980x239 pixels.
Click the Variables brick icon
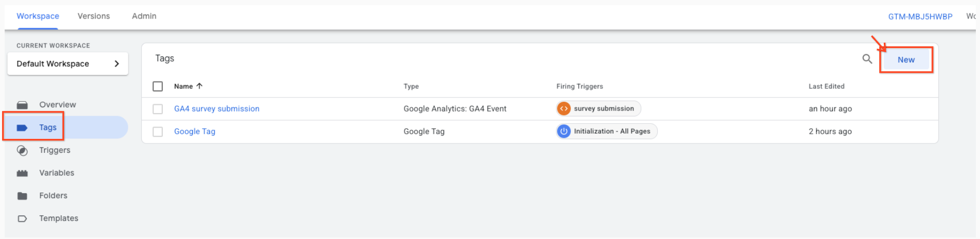[x=22, y=173]
